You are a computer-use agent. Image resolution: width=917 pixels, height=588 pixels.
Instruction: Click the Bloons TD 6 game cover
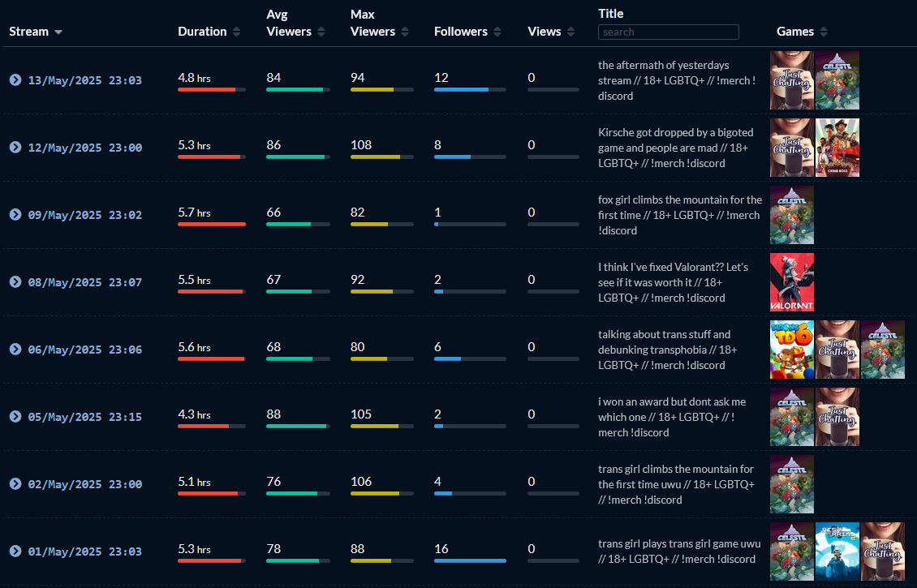pos(792,350)
